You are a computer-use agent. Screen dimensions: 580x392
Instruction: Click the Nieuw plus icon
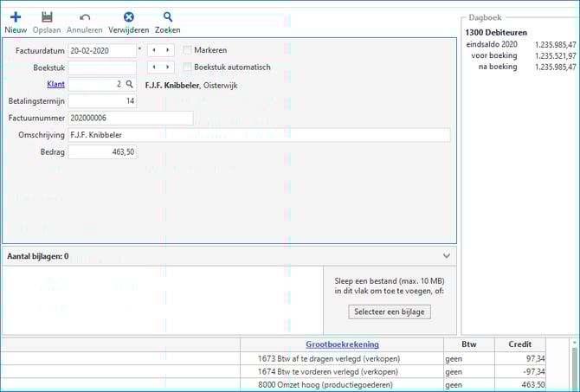click(x=16, y=17)
